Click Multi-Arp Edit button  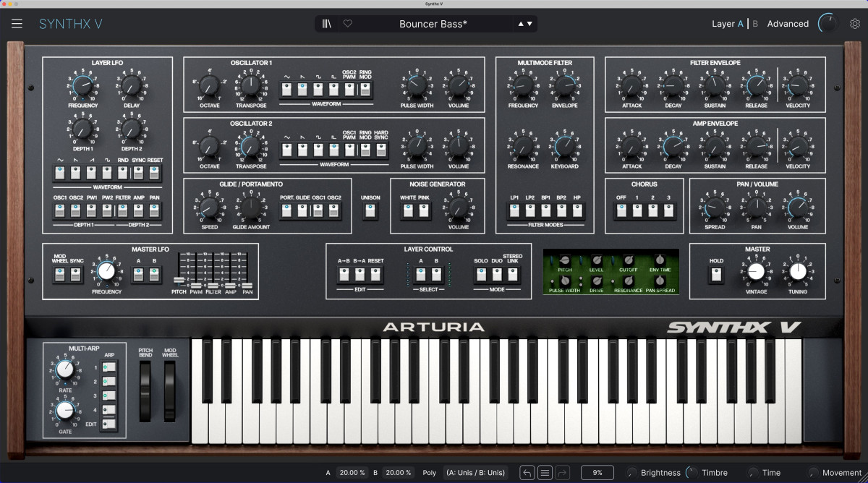109,424
